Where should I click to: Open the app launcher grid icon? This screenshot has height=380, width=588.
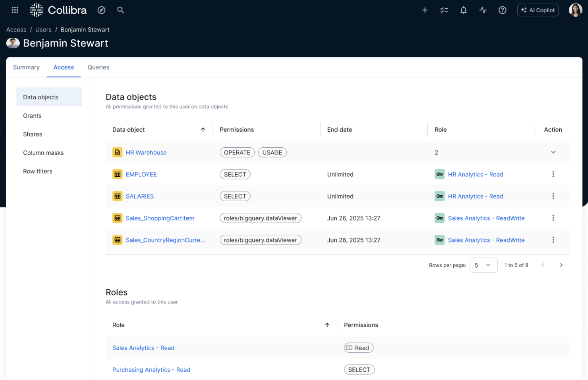pyautogui.click(x=15, y=10)
